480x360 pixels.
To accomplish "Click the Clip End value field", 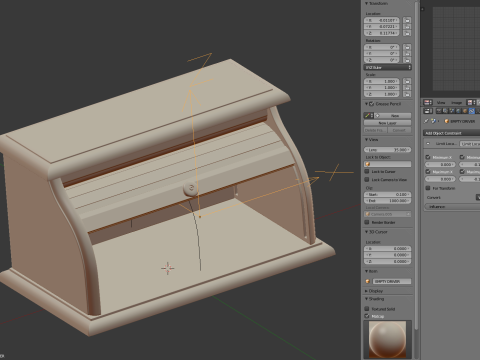I will 388,201.
